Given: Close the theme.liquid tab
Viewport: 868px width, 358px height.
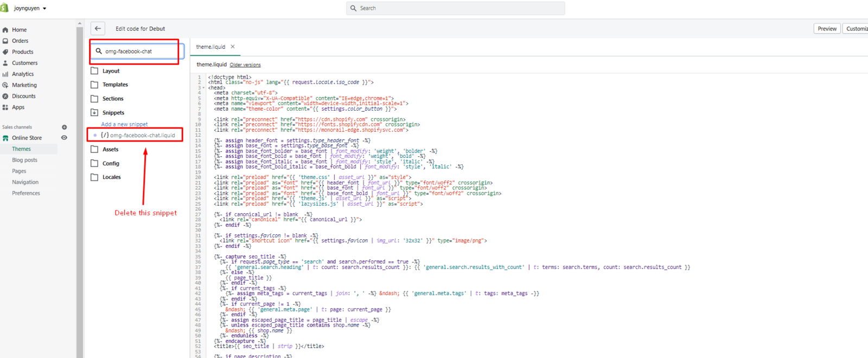Looking at the screenshot, I should (x=233, y=47).
